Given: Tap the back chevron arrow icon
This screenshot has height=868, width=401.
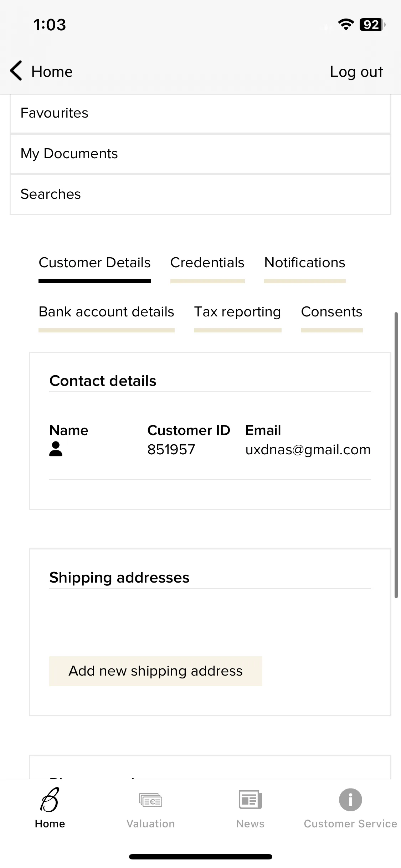Looking at the screenshot, I should click(x=16, y=71).
